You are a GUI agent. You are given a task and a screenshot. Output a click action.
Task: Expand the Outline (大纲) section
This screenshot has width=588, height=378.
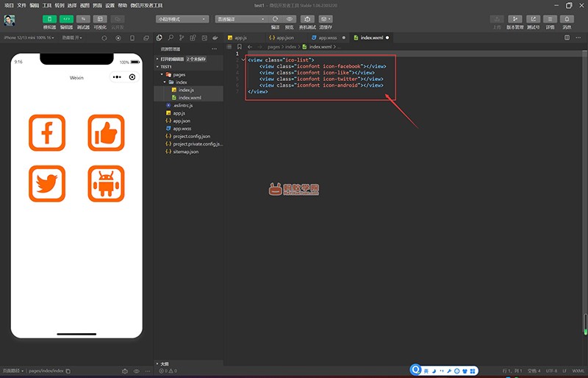[x=189, y=364]
